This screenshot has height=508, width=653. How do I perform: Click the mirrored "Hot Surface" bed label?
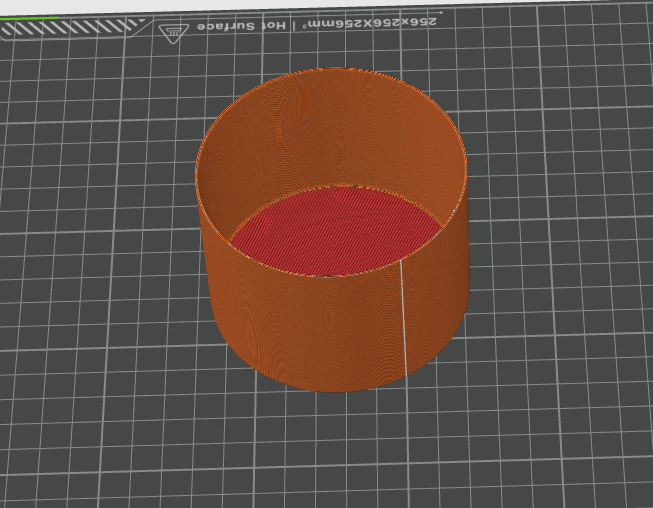pos(242,26)
